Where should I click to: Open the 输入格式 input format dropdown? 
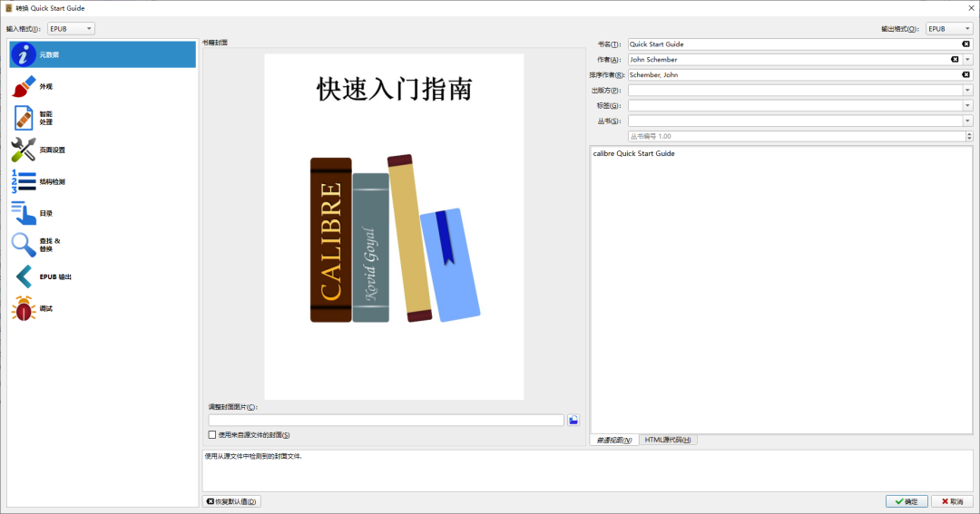(x=71, y=29)
